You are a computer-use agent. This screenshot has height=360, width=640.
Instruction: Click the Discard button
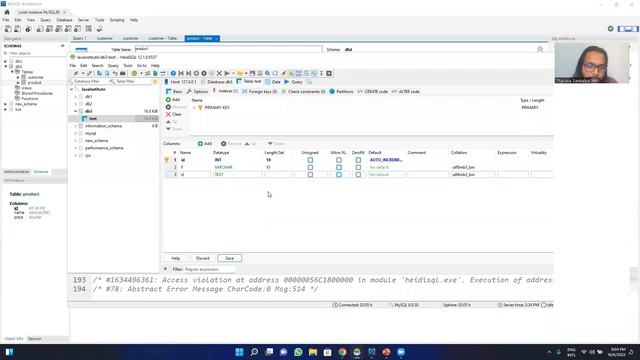pos(202,258)
